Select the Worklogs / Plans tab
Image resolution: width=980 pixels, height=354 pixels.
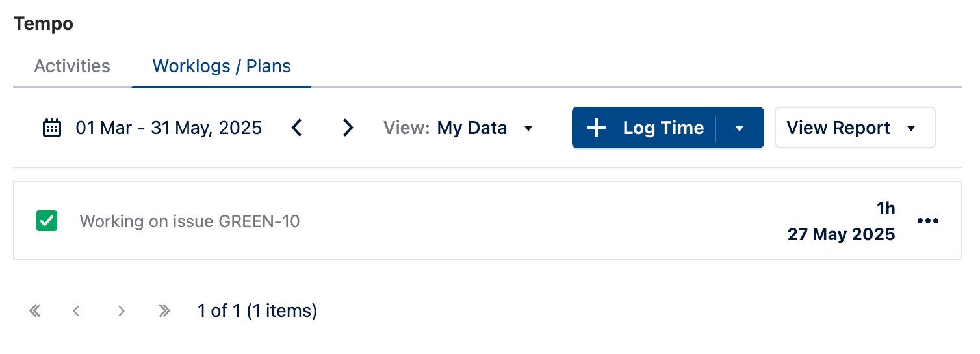point(222,66)
